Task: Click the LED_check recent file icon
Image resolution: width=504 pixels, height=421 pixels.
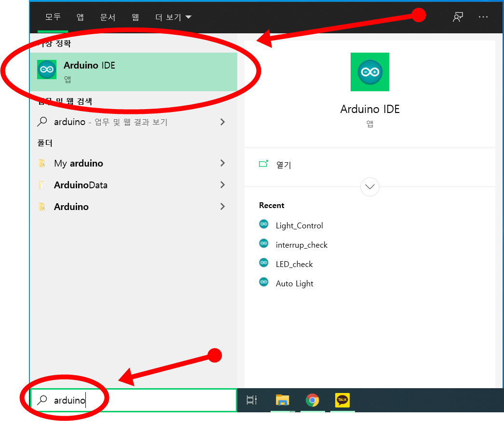Action: (264, 263)
